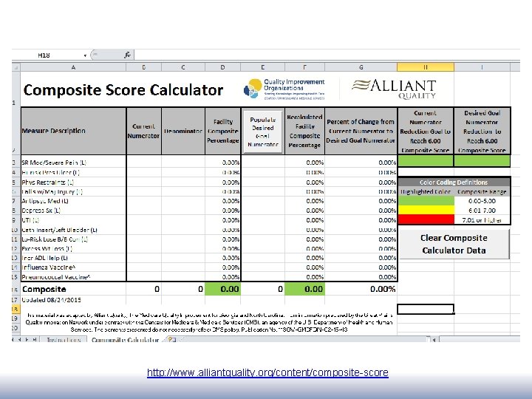The image size is (532, 399).
Task: Click the yellow 6.01-7.00 color swatch
Action: point(426,211)
